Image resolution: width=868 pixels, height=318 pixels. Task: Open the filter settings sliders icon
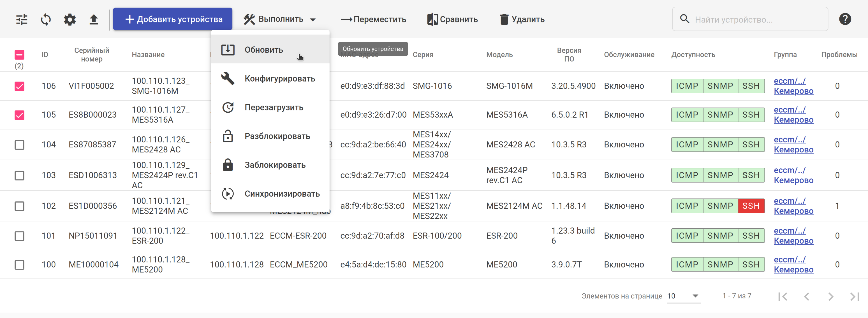point(22,20)
